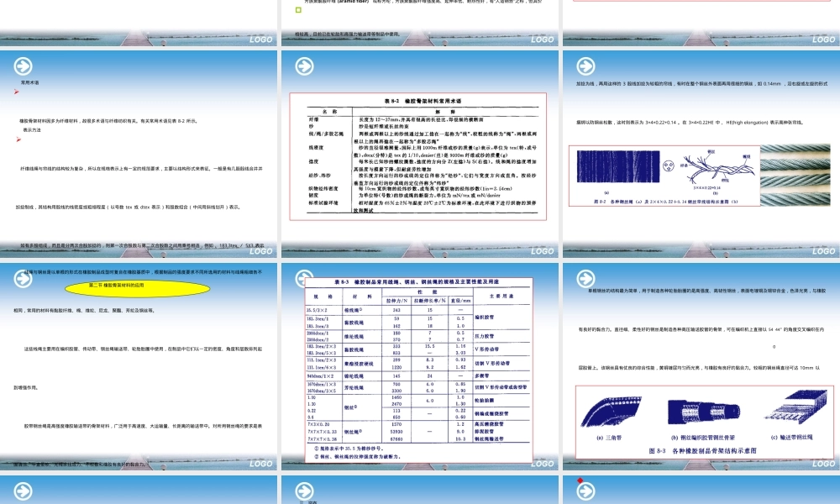This screenshot has height=504, width=840.
Task: Click the arrow icon above Table 8-2
Action: (x=304, y=66)
